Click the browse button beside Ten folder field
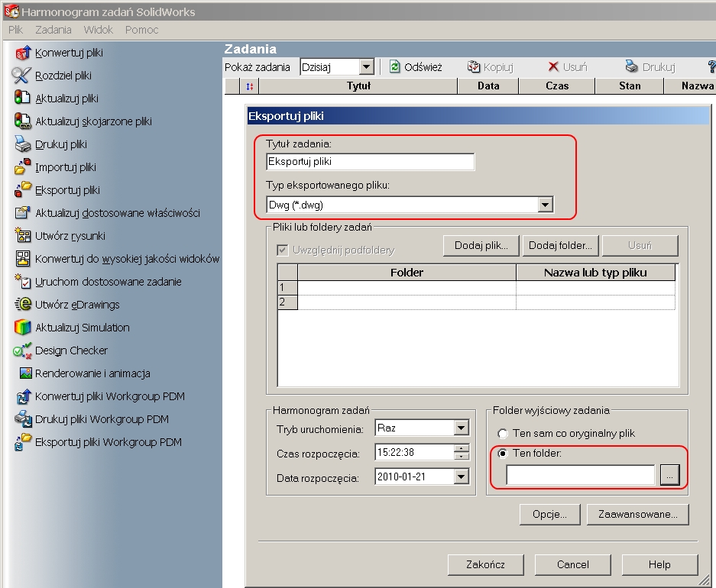The height and width of the screenshot is (588, 716). [669, 475]
